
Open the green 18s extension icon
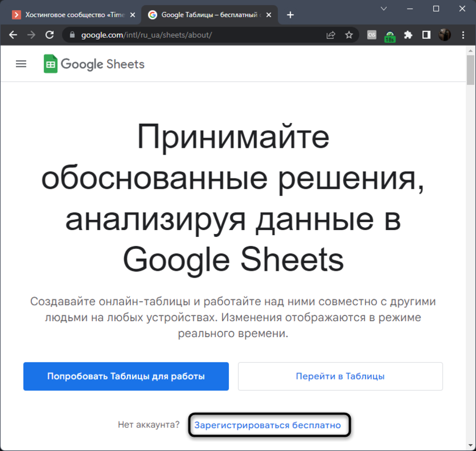pos(390,36)
